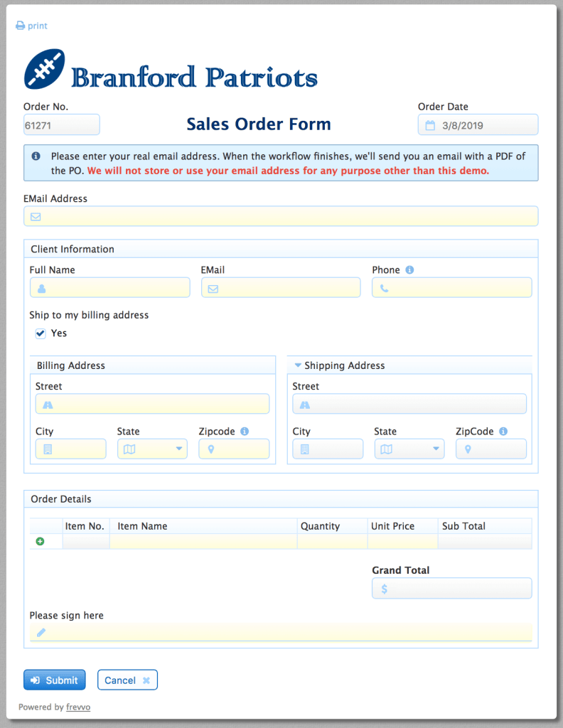Click the arrow icon on the Submit button

coord(36,680)
